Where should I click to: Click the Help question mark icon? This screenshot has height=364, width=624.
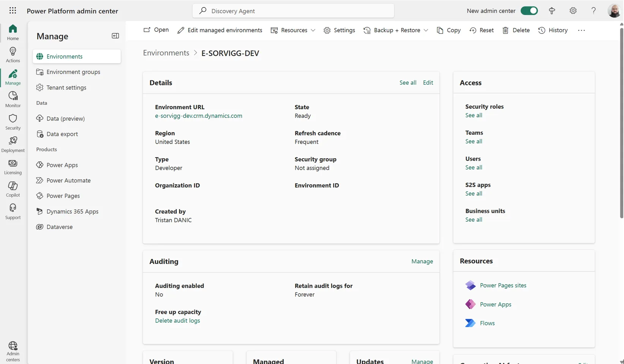pos(594,11)
